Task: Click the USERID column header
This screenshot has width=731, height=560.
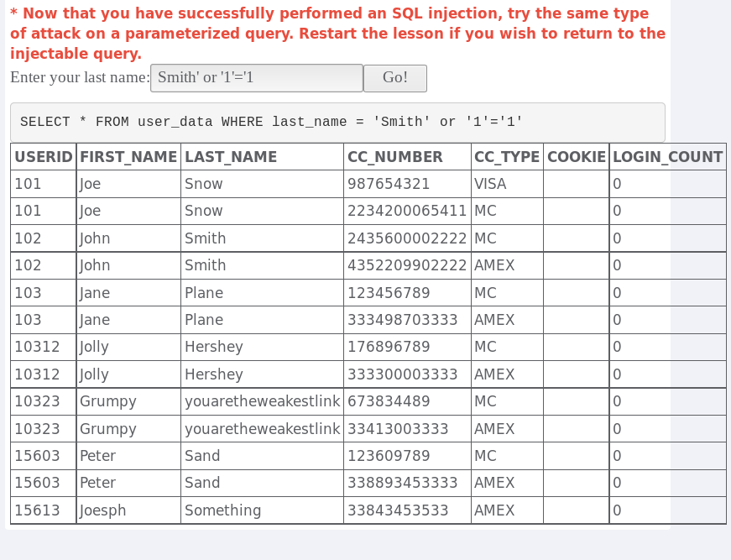Action: tap(43, 157)
